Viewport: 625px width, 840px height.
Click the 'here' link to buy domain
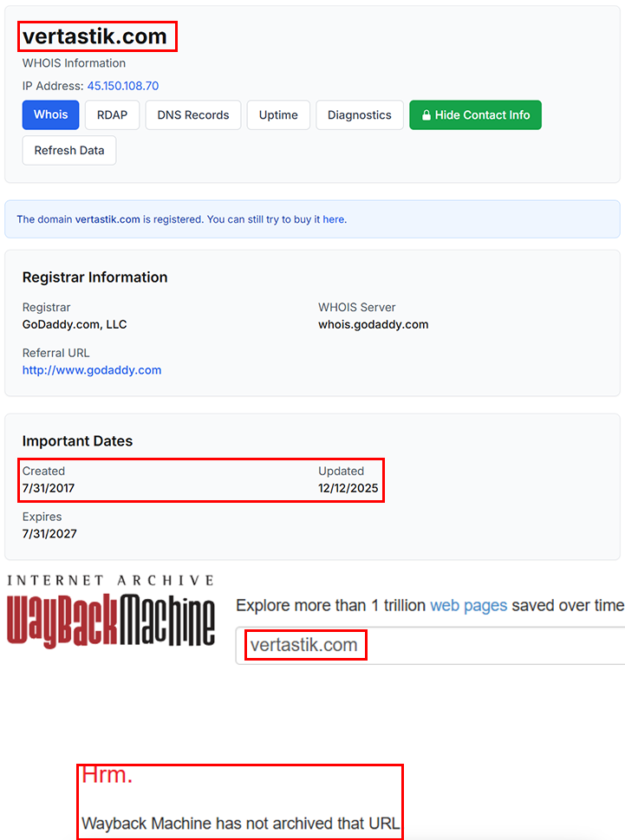point(333,219)
